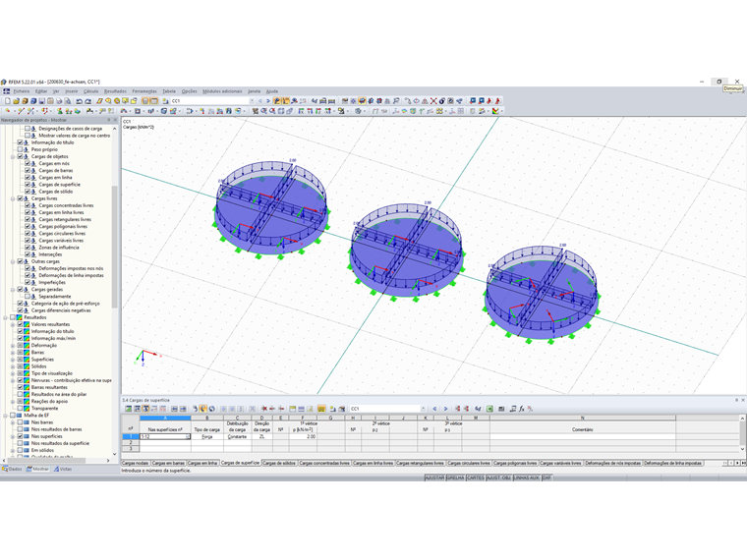Go to next load case arrow
The width and height of the screenshot is (747, 560).
click(268, 101)
